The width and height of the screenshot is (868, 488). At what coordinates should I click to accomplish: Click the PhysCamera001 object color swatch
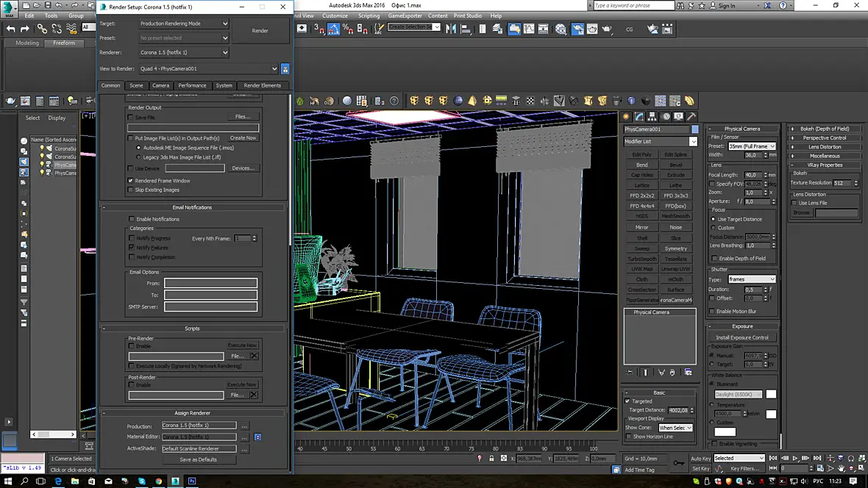pos(694,129)
